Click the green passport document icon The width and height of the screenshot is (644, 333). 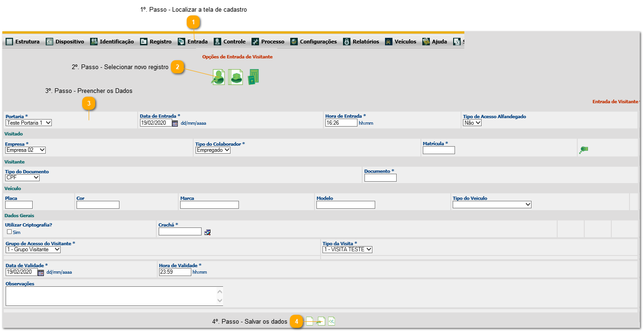[253, 77]
